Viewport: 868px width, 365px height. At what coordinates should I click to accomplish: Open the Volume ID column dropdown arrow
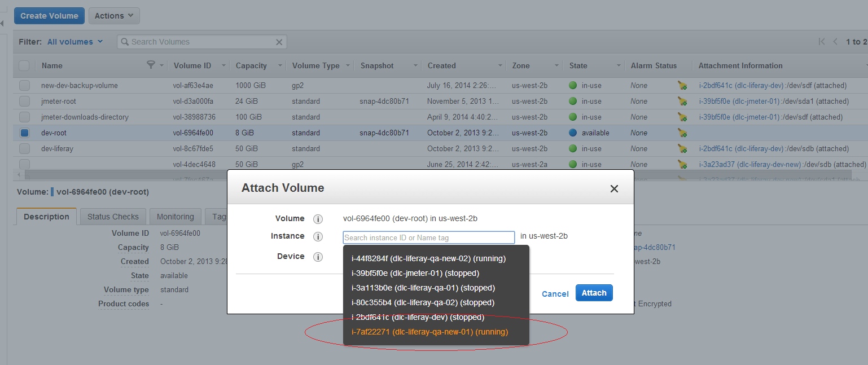[x=223, y=66]
